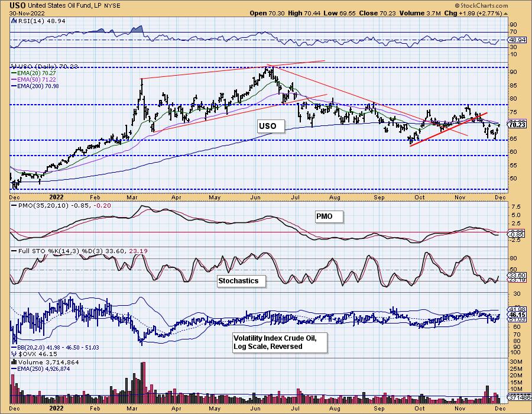
Task: Click the May label on the bottom volume axis
Action: point(215,408)
